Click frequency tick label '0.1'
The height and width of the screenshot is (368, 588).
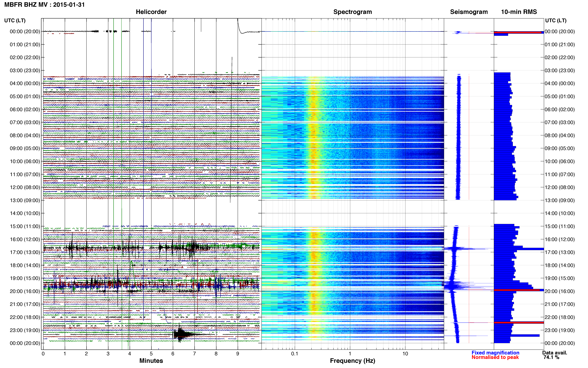point(295,354)
